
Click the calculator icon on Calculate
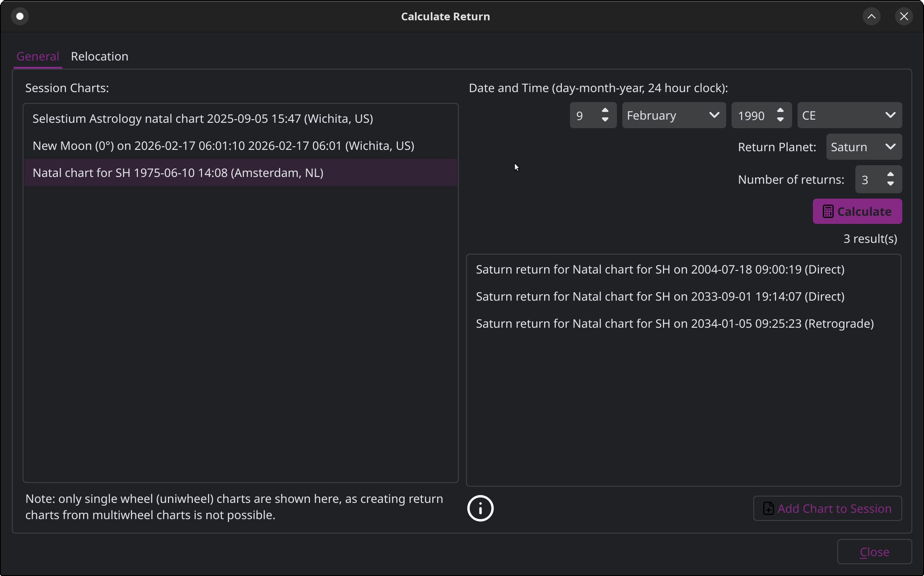click(x=827, y=212)
